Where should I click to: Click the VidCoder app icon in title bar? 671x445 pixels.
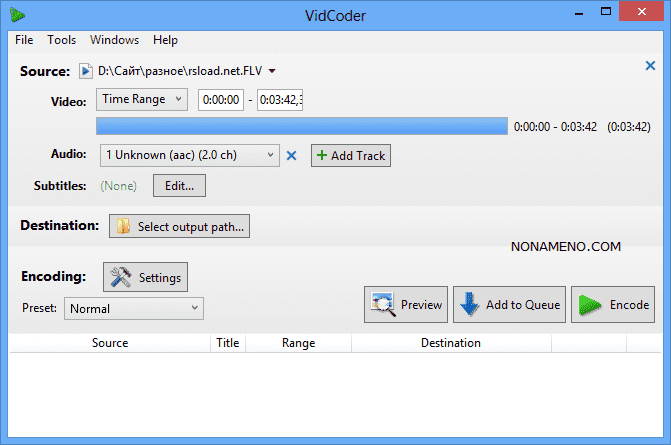pyautogui.click(x=17, y=15)
